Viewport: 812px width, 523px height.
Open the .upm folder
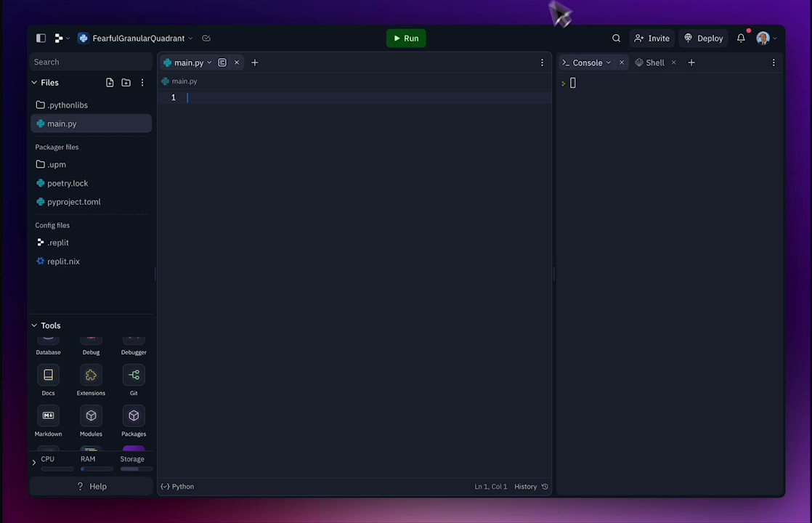pyautogui.click(x=91, y=165)
